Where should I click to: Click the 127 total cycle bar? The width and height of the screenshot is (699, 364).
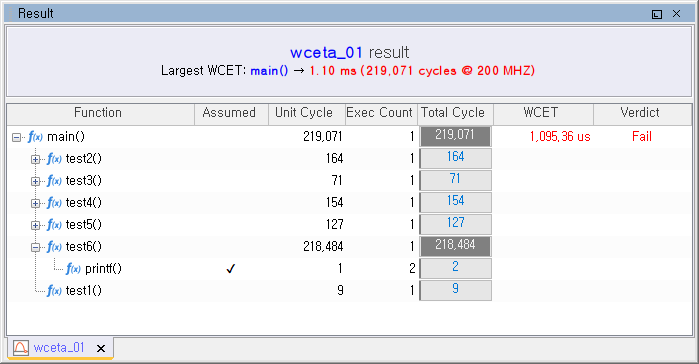point(455,224)
